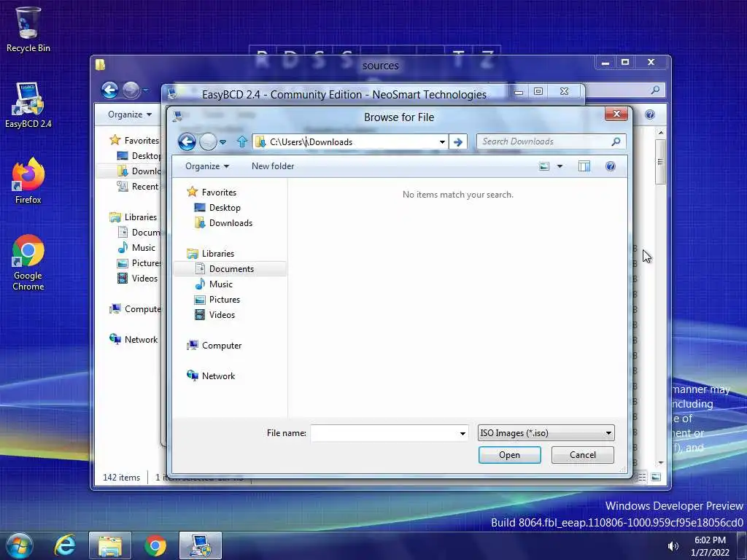Select Favorites in sources window sidebar

(135, 140)
